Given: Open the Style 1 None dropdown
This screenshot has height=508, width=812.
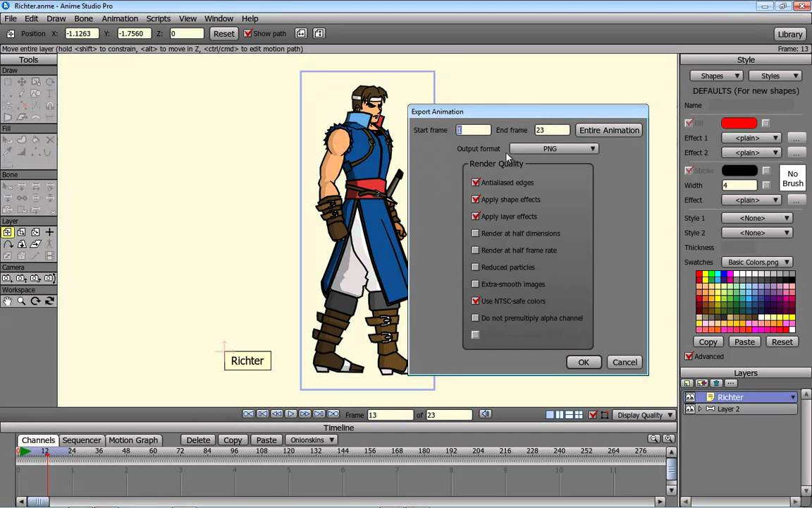Looking at the screenshot, I should [757, 218].
